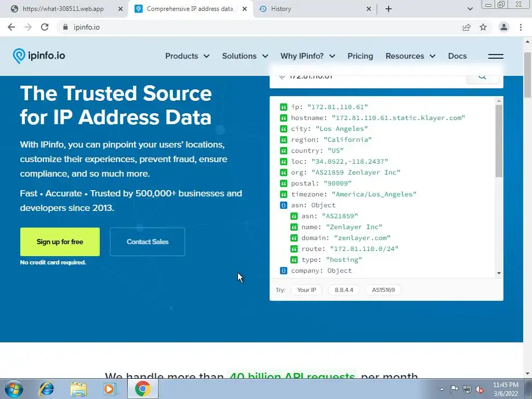Click the muted volume tray icon
The image size is (532, 399).
pyautogui.click(x=480, y=390)
